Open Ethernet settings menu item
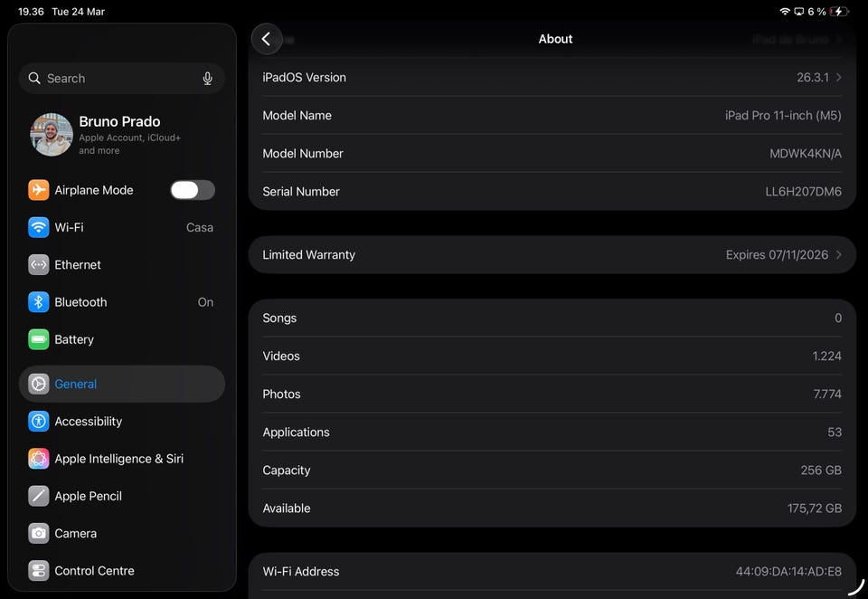Viewport: 868px width, 599px height. [122, 265]
